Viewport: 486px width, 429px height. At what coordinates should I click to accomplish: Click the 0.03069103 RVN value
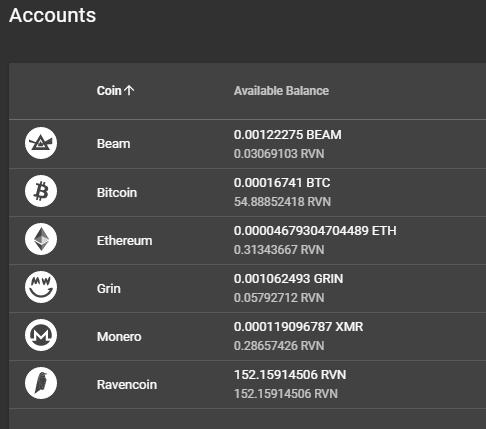pyautogui.click(x=279, y=154)
